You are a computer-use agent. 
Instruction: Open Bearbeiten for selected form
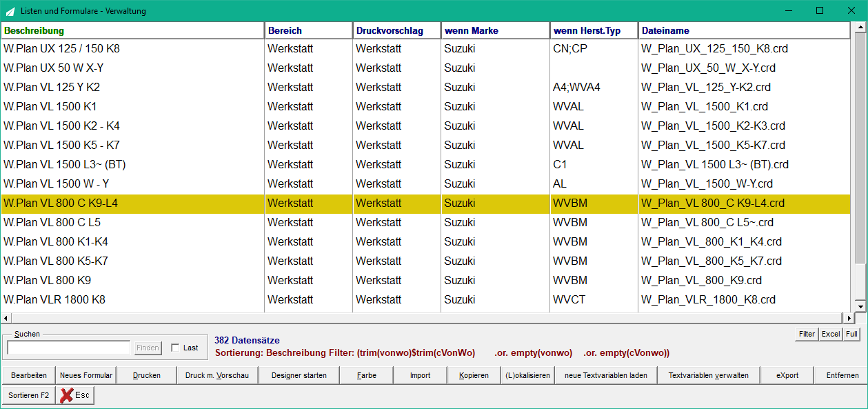click(29, 375)
